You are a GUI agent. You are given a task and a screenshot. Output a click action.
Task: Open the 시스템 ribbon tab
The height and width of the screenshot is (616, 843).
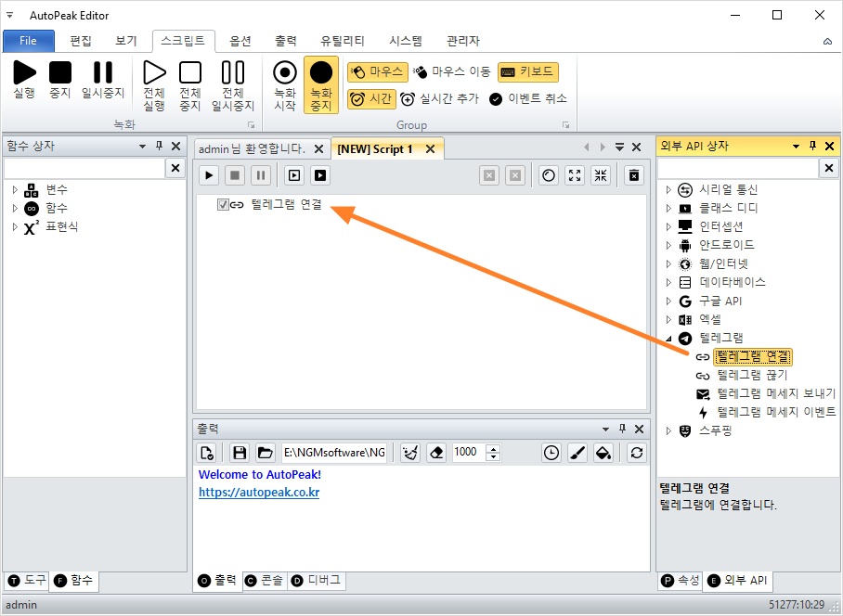(406, 41)
